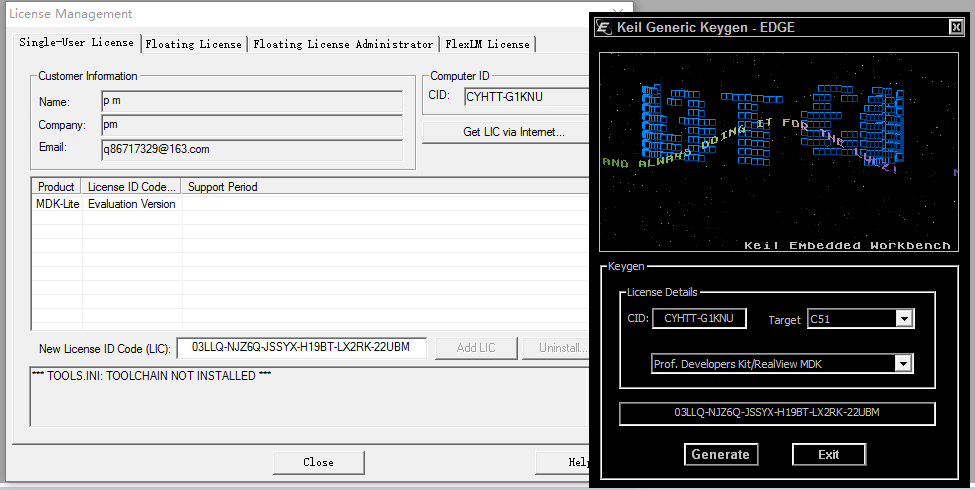Click the Support Period column header
This screenshot has height=490, width=975.
(x=385, y=187)
